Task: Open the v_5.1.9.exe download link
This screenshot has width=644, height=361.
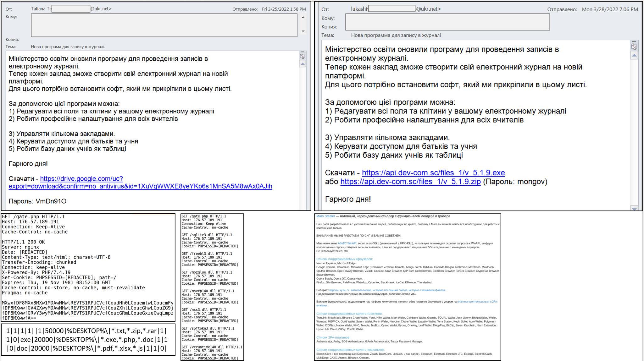Action: (x=433, y=172)
